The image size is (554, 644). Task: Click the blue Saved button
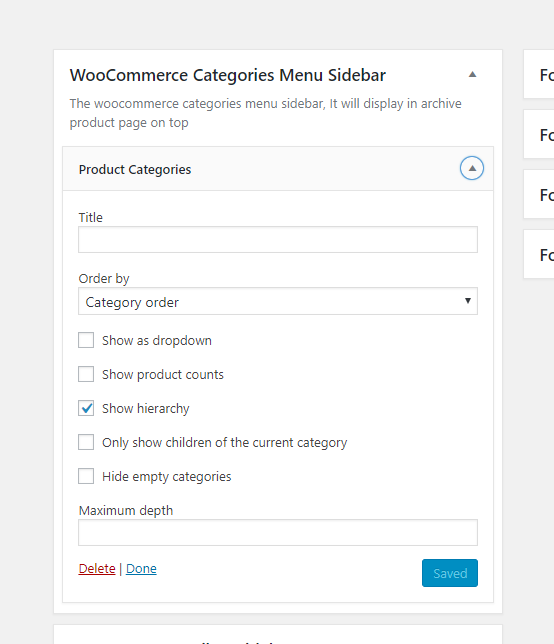tap(450, 573)
